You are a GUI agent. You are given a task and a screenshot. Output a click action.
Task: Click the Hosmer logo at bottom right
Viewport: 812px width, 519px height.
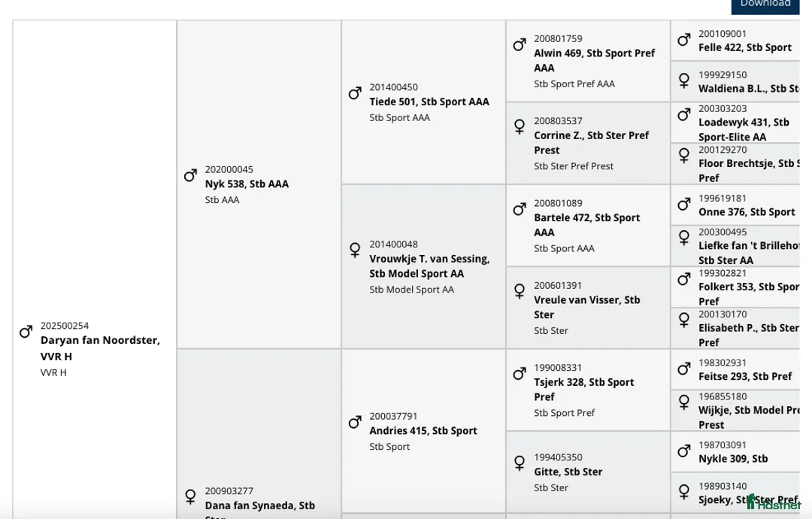(x=773, y=503)
